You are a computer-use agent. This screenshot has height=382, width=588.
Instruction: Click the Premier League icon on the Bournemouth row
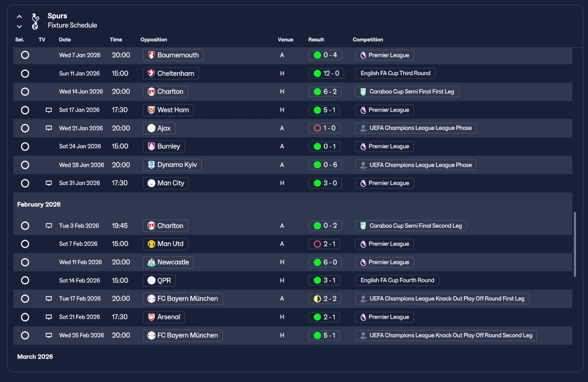click(x=363, y=55)
